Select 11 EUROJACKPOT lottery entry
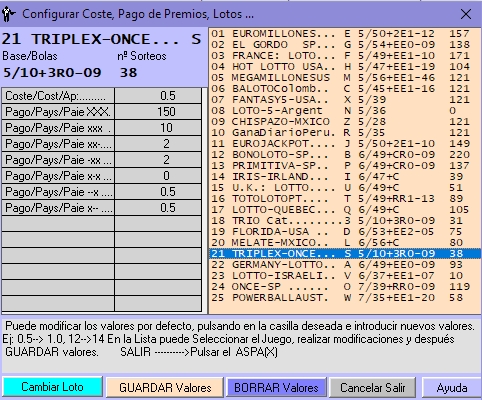Screen dimensions: 482x400 345,144
